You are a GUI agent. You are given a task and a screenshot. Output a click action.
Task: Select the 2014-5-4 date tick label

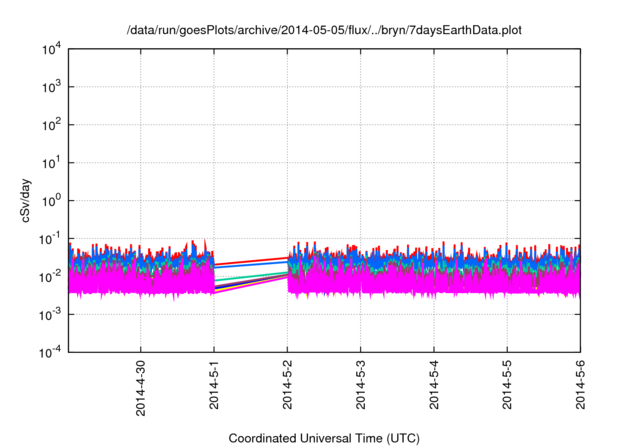point(434,384)
